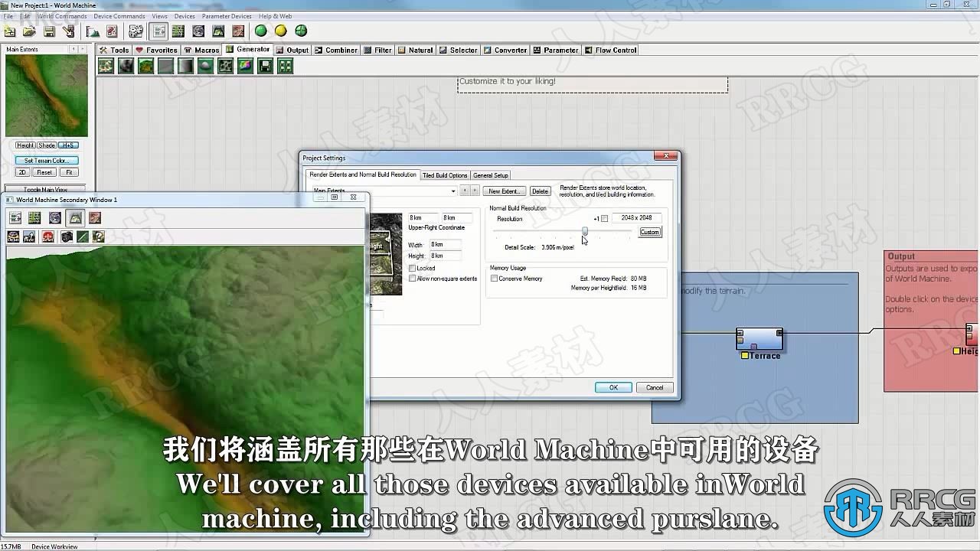Open the Device Commands menu
This screenshot has height=551, width=980.
[x=119, y=16]
